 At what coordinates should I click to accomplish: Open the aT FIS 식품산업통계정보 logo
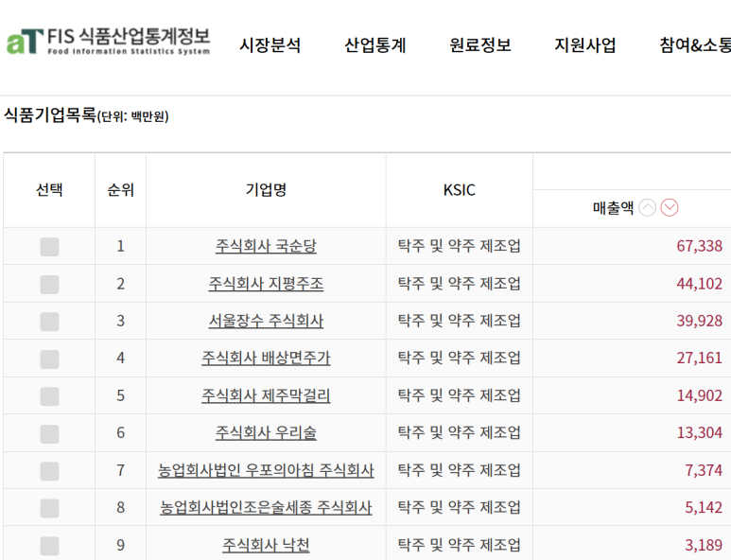pyautogui.click(x=108, y=41)
